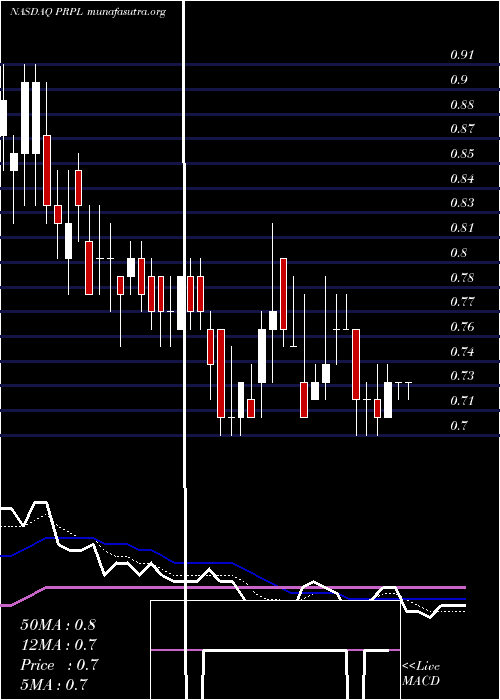This screenshot has width=500, height=700.
Task: Click the Price : 0.7 legend text
Action: 59,665
